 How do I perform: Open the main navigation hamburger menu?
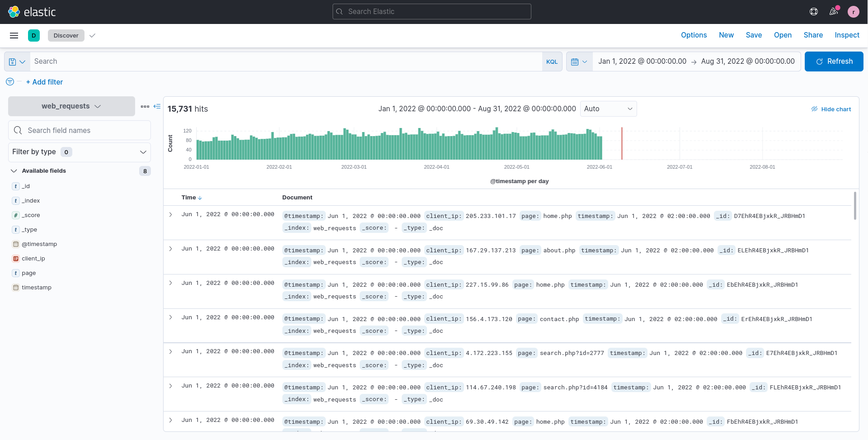[x=14, y=35]
